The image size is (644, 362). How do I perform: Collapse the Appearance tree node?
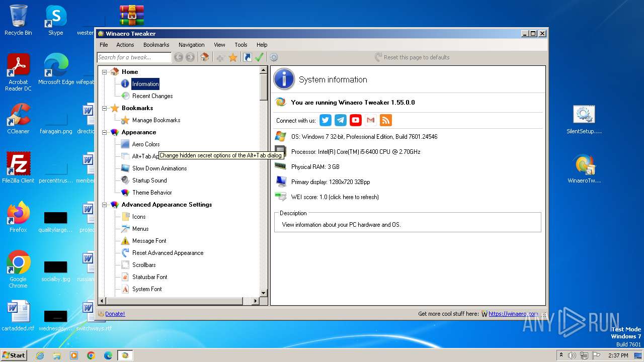coord(105,132)
